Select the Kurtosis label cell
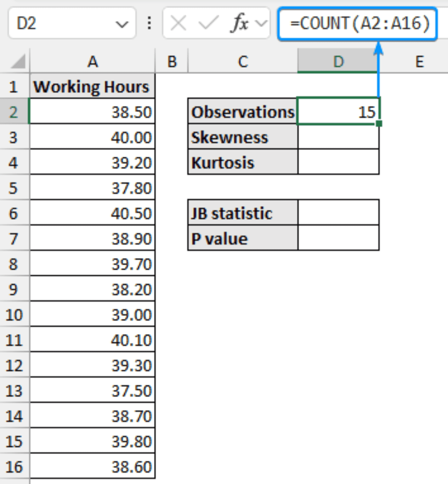The image size is (448, 484). click(243, 162)
